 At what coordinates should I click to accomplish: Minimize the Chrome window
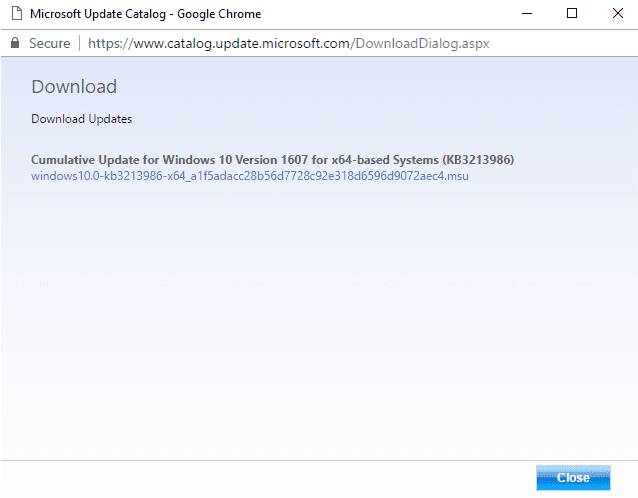click(527, 13)
